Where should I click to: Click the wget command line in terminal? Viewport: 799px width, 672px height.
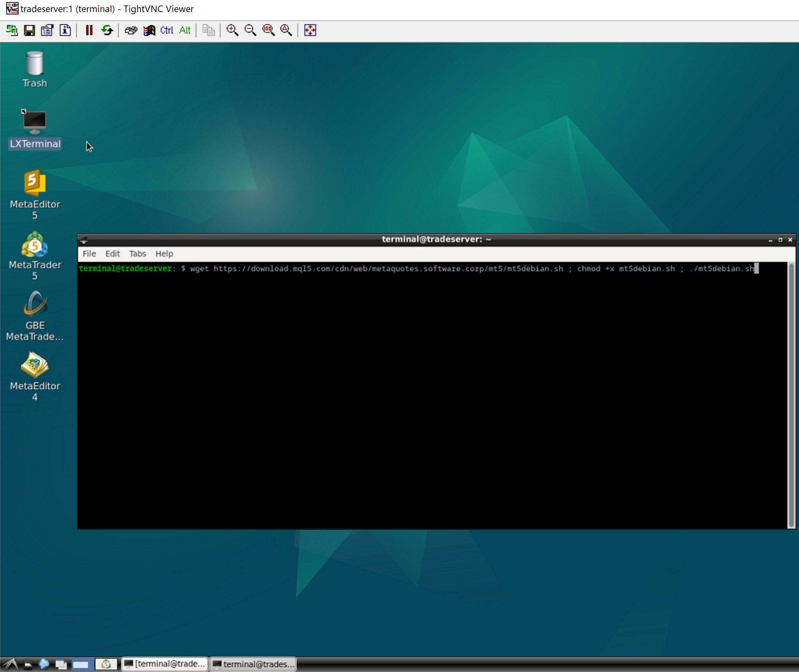click(x=472, y=269)
